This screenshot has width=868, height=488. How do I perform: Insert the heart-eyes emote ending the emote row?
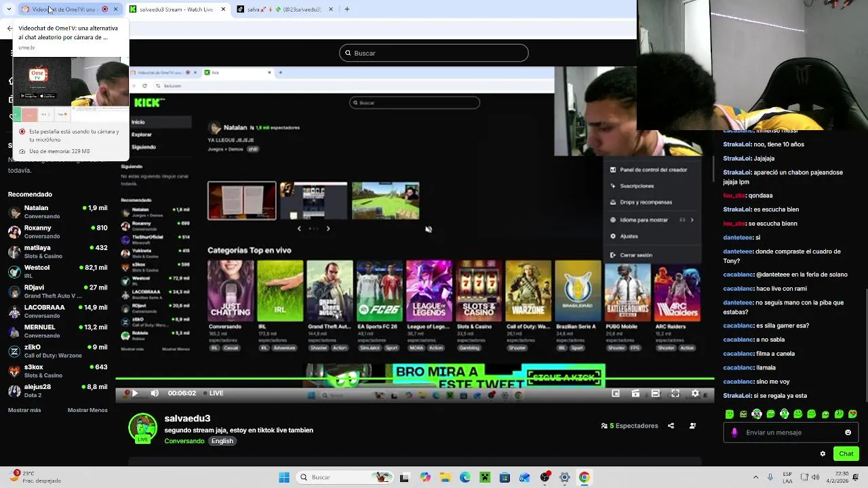pos(852,414)
